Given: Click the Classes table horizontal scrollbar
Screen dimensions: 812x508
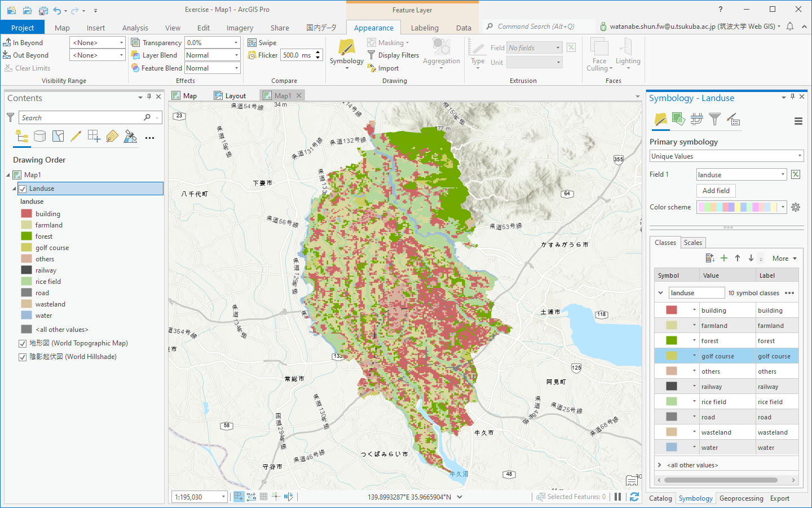Looking at the screenshot, I should 721,480.
